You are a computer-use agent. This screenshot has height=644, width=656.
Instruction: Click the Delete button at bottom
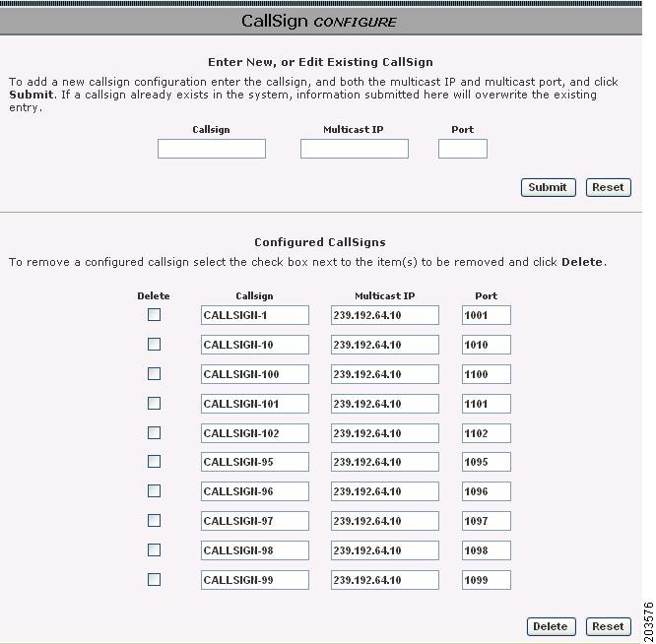click(551, 626)
